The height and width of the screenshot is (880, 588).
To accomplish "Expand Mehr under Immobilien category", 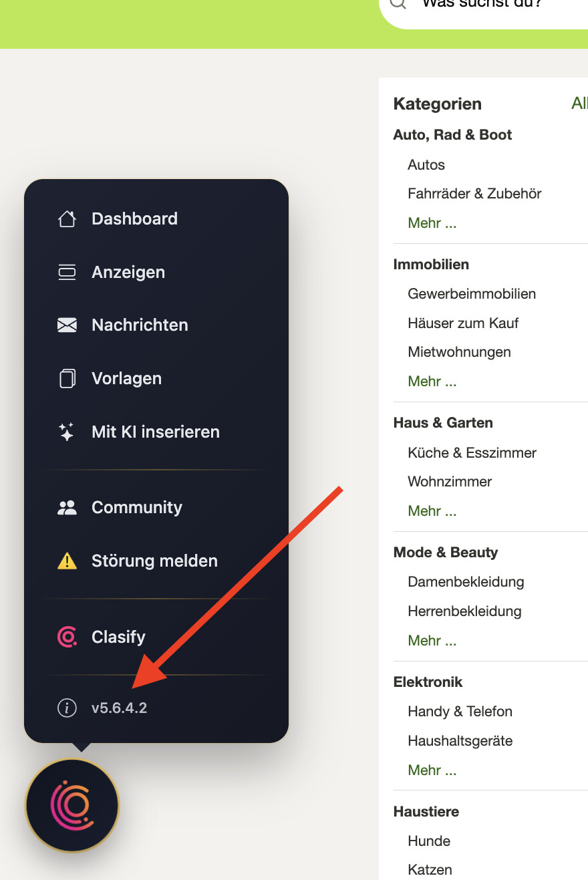I will pos(432,382).
